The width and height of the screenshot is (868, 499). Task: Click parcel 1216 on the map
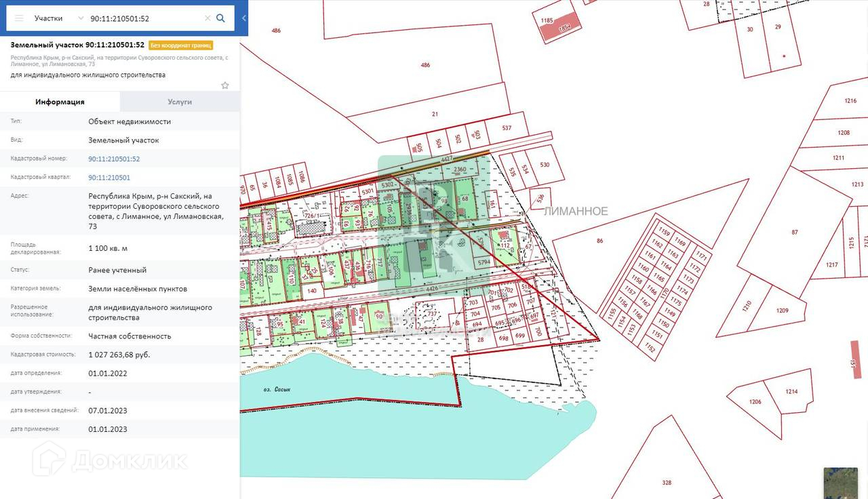[850, 101]
